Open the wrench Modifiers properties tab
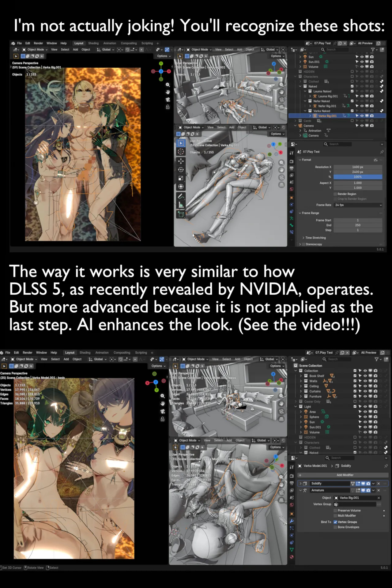Screen dimensions: 392x588 [292, 521]
